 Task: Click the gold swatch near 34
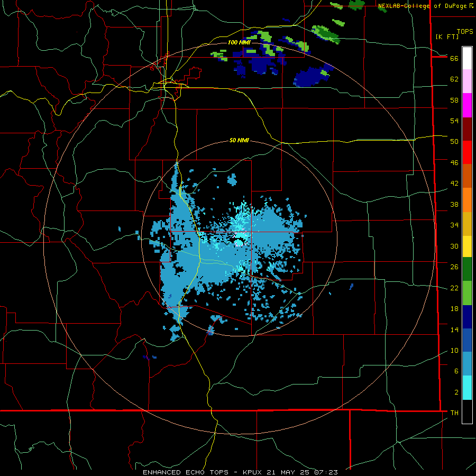[x=467, y=224]
